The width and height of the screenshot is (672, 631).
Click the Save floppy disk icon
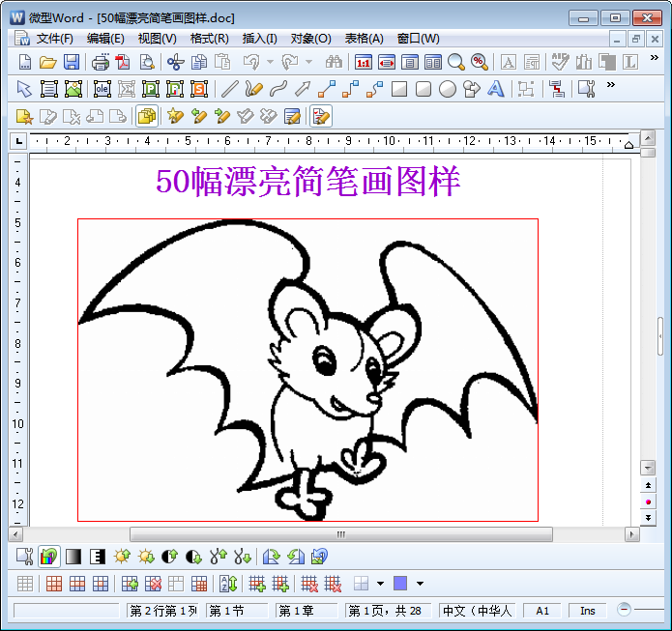[72, 63]
